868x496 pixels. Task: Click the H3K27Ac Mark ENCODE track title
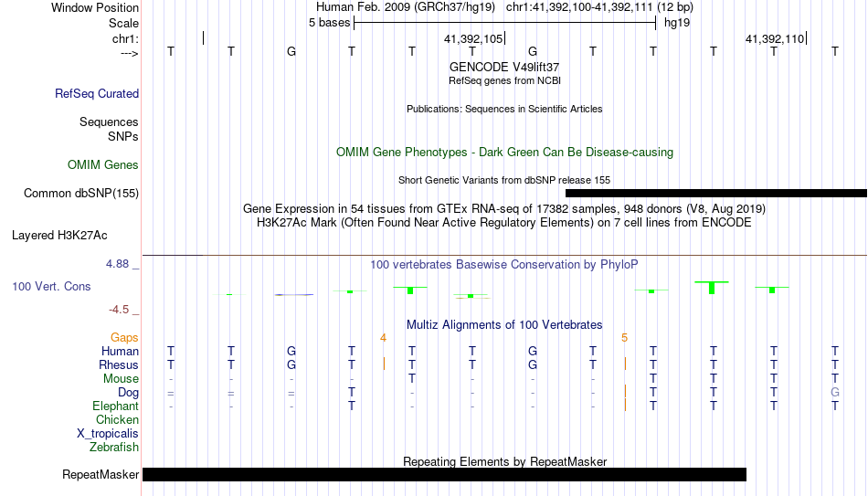coord(504,223)
